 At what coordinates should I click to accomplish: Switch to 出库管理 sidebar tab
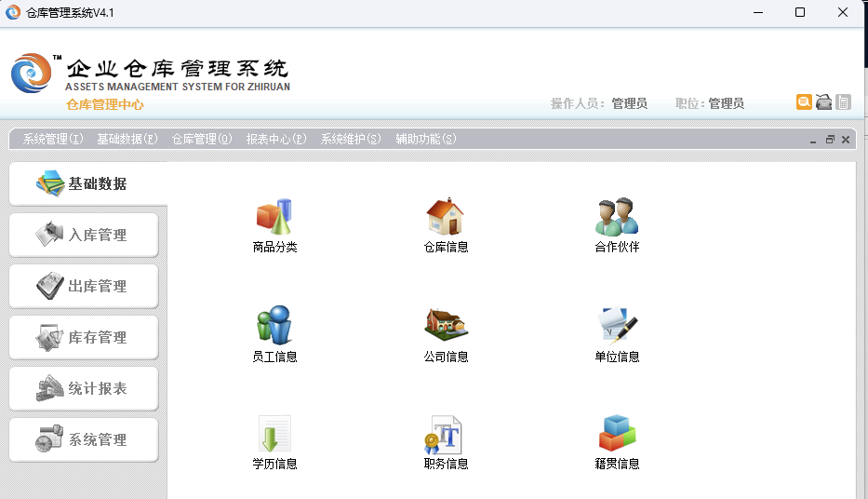click(84, 287)
